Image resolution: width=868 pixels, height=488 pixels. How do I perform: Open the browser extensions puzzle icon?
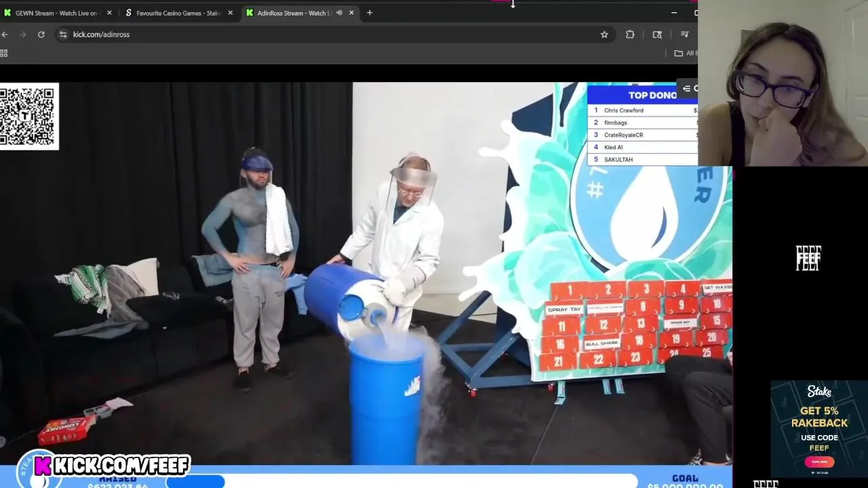point(630,35)
